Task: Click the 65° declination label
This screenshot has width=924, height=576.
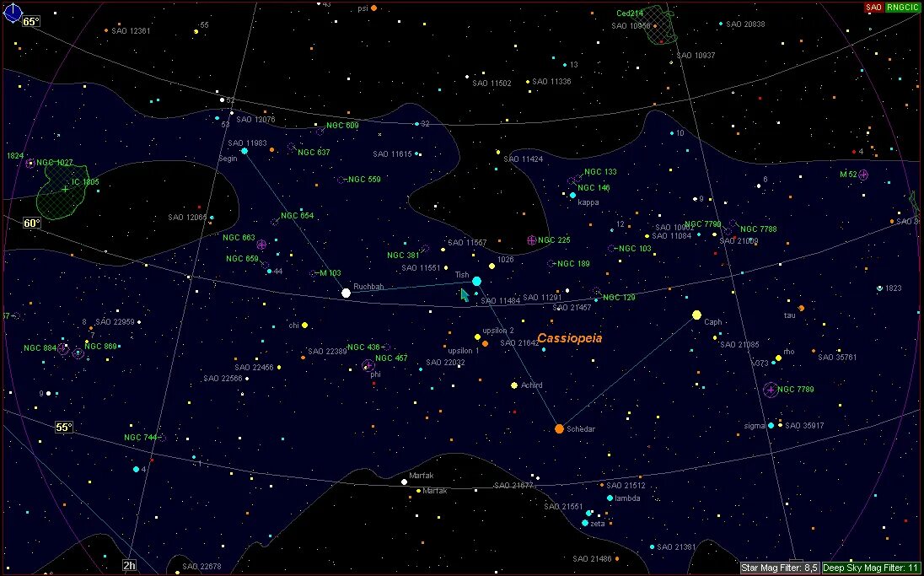Action: click(x=31, y=22)
